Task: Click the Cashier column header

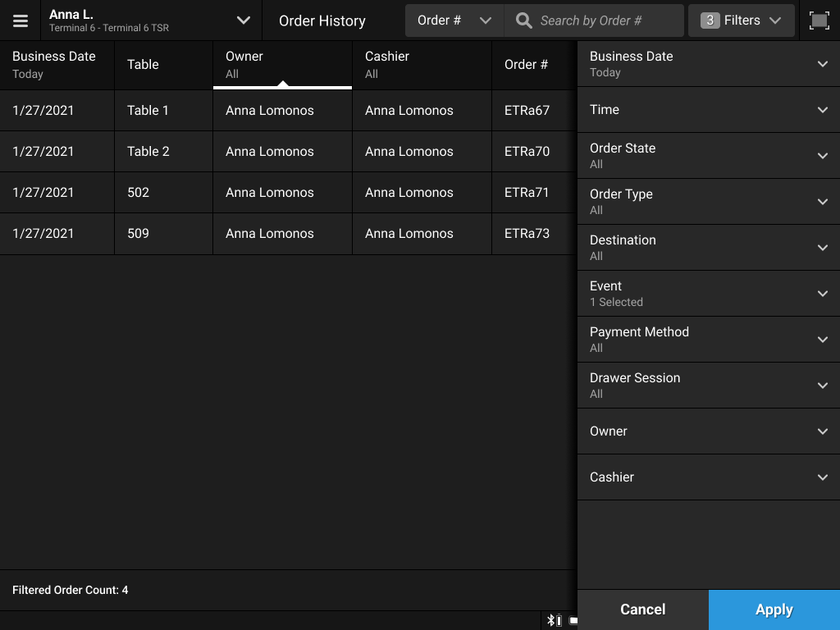Action: pyautogui.click(x=422, y=63)
